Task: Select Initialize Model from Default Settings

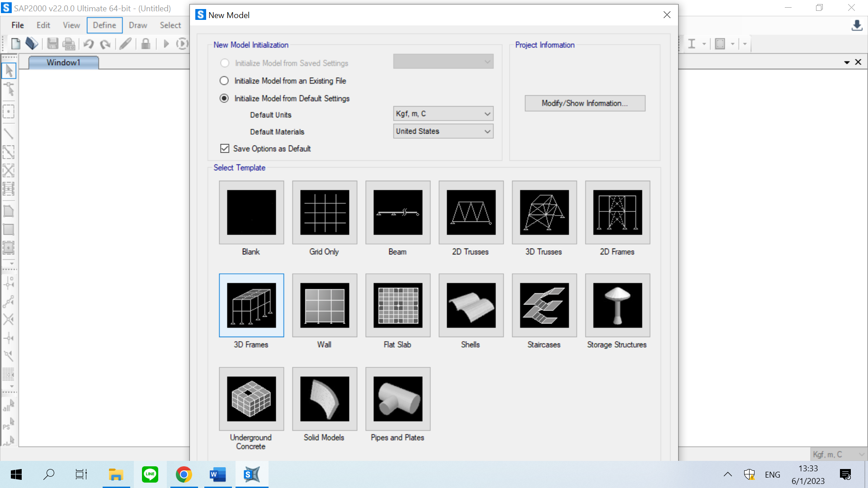Action: pos(224,99)
